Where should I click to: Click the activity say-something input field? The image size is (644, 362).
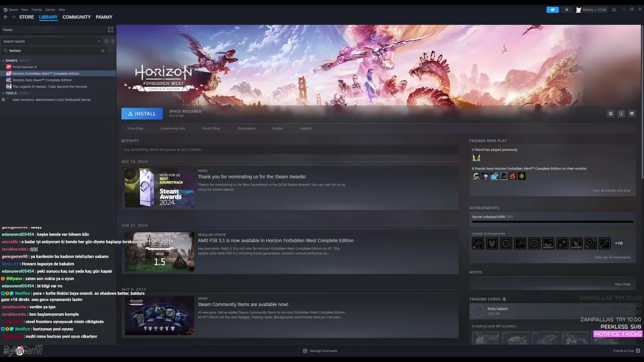pos(290,150)
